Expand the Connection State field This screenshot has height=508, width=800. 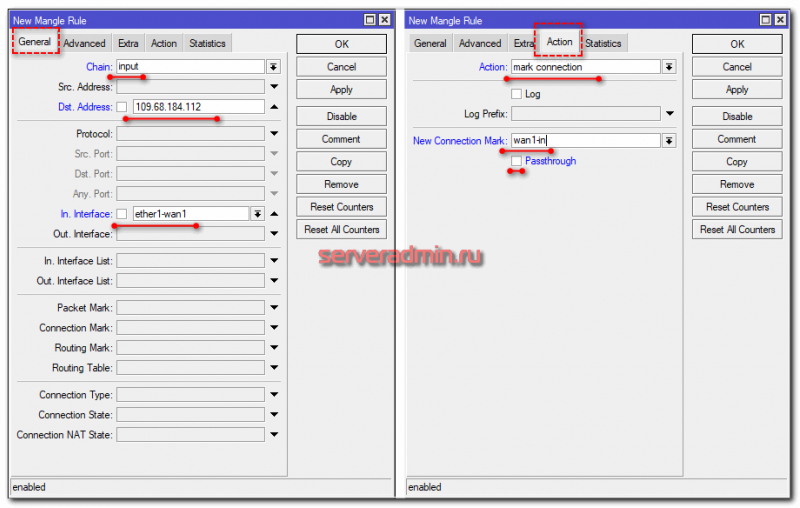point(274,414)
